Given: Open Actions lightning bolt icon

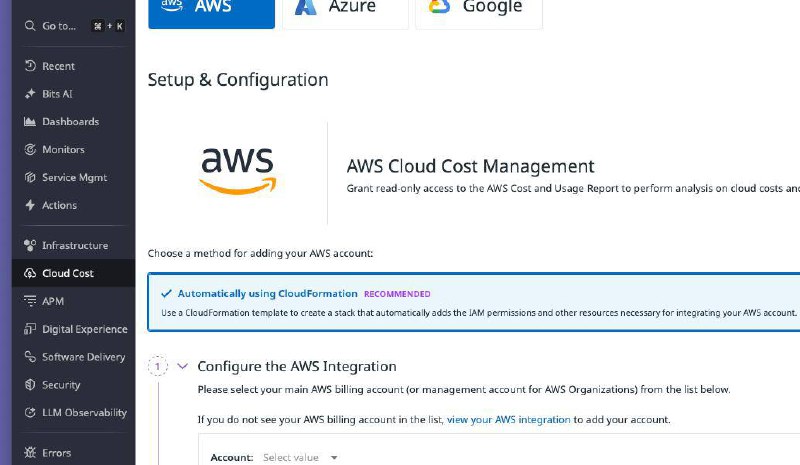Looking at the screenshot, I should [x=30, y=205].
